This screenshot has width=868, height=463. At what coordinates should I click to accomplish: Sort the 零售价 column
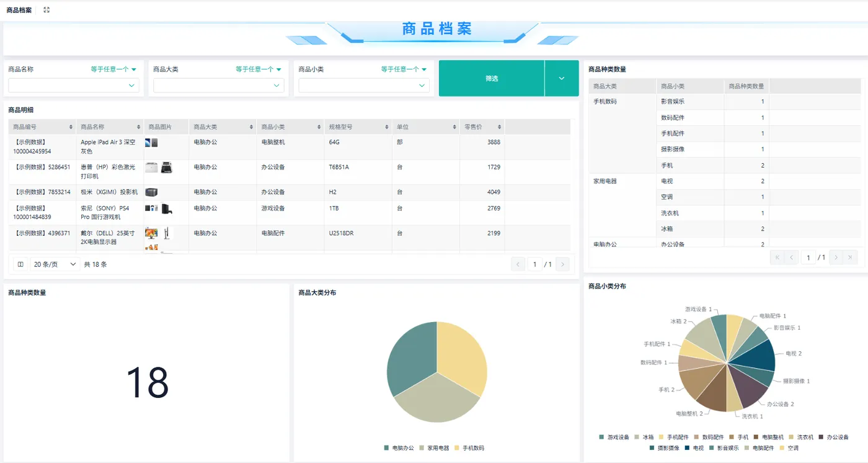[x=500, y=127]
